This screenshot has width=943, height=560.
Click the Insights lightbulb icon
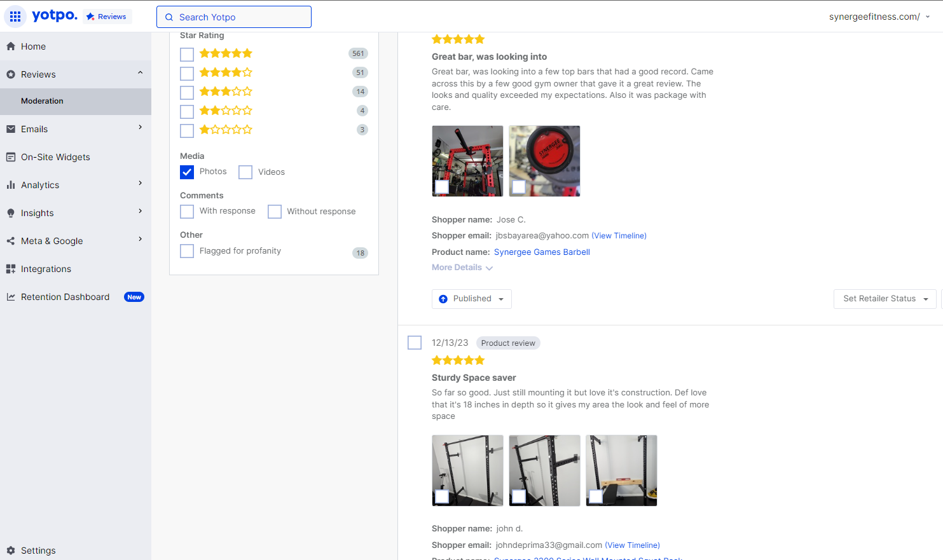(11, 213)
